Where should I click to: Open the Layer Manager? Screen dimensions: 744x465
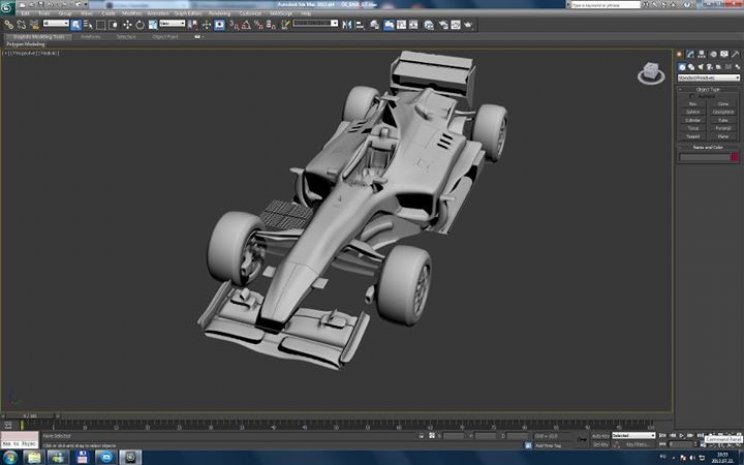tap(375, 25)
